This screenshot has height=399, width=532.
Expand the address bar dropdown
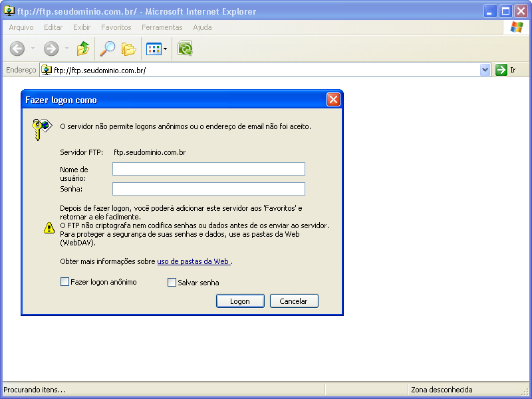485,70
